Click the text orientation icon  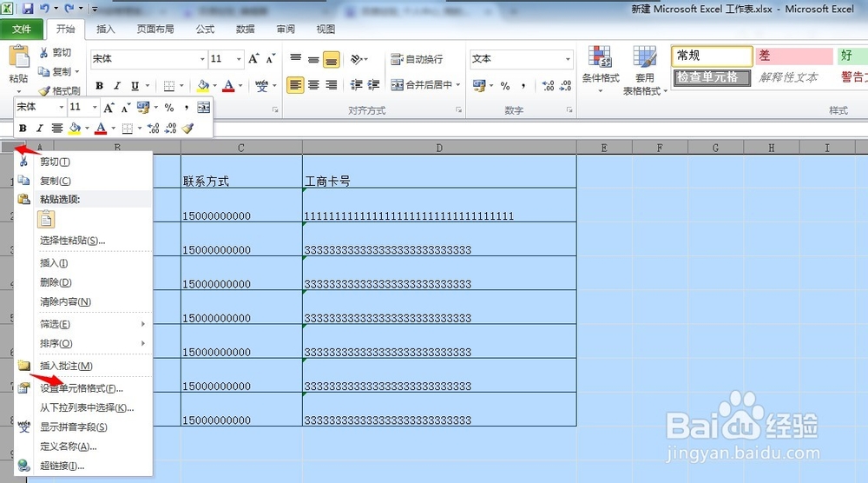[357, 59]
